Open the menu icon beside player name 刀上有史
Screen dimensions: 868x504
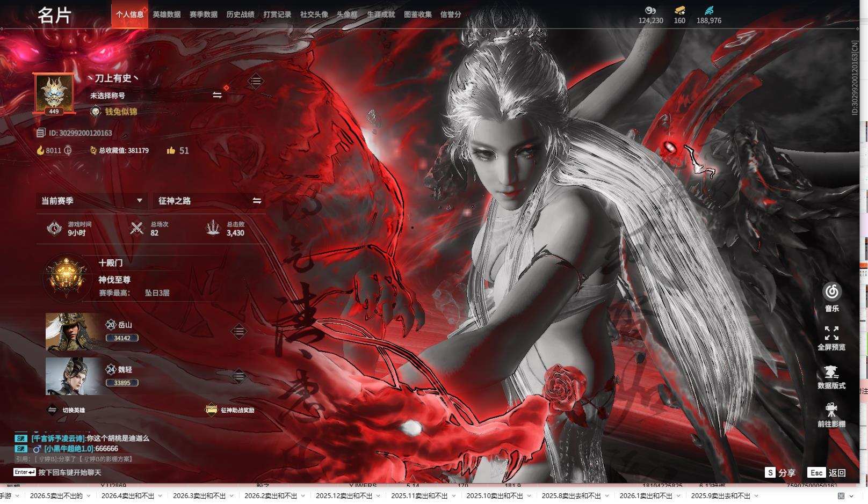coord(256,81)
